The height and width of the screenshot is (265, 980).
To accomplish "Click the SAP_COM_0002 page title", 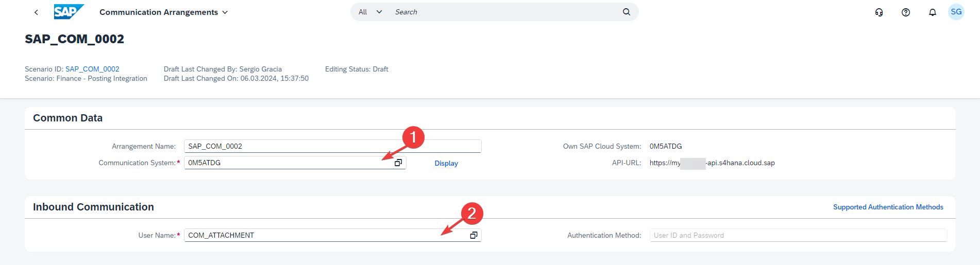I will coord(75,39).
